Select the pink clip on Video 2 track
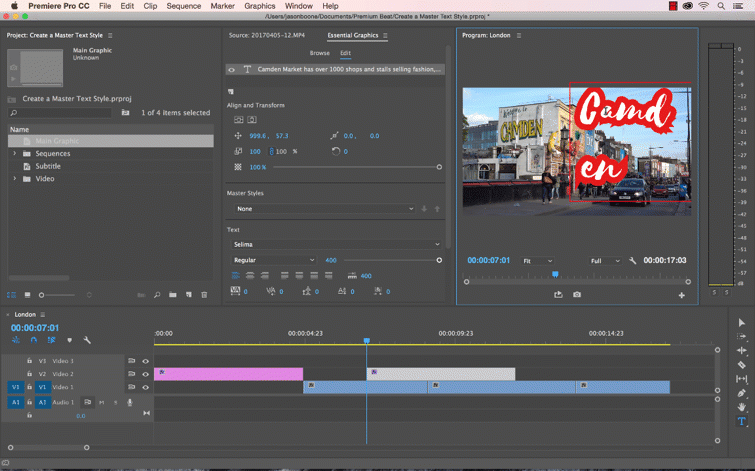The image size is (755, 471). click(x=228, y=374)
